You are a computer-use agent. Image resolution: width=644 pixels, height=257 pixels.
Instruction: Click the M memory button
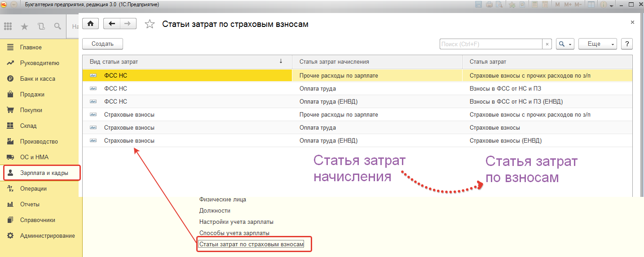557,4
